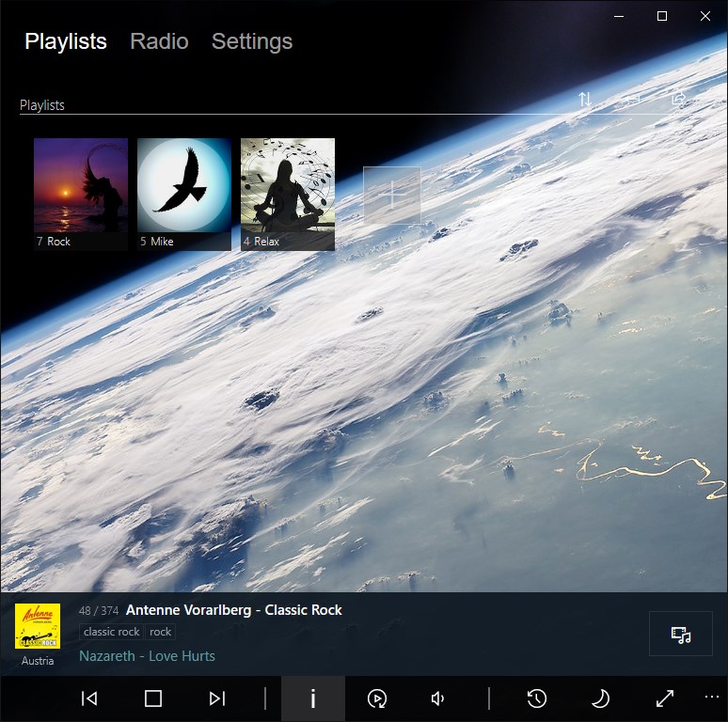
Task: Minimize the radio app window
Action: (x=619, y=16)
